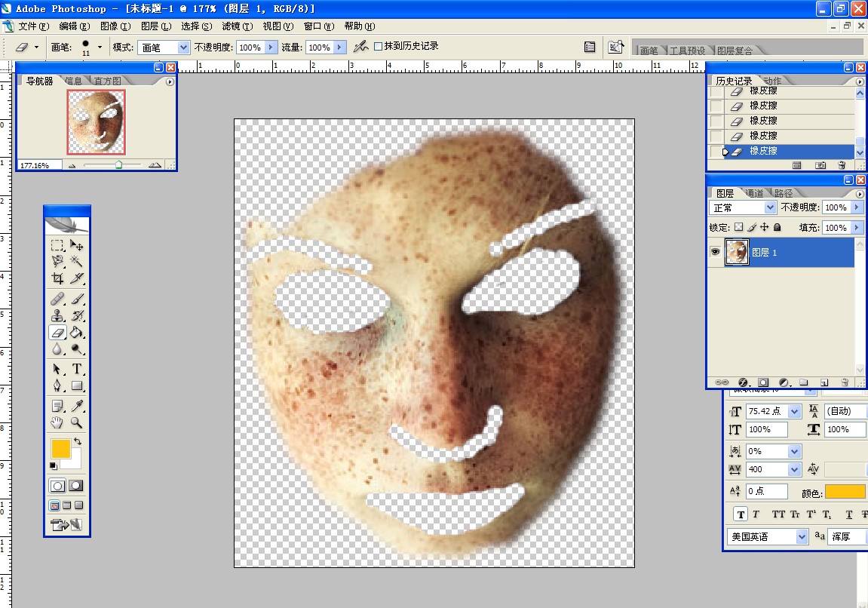
Task: Select the Magic Wand tool
Action: click(76, 261)
